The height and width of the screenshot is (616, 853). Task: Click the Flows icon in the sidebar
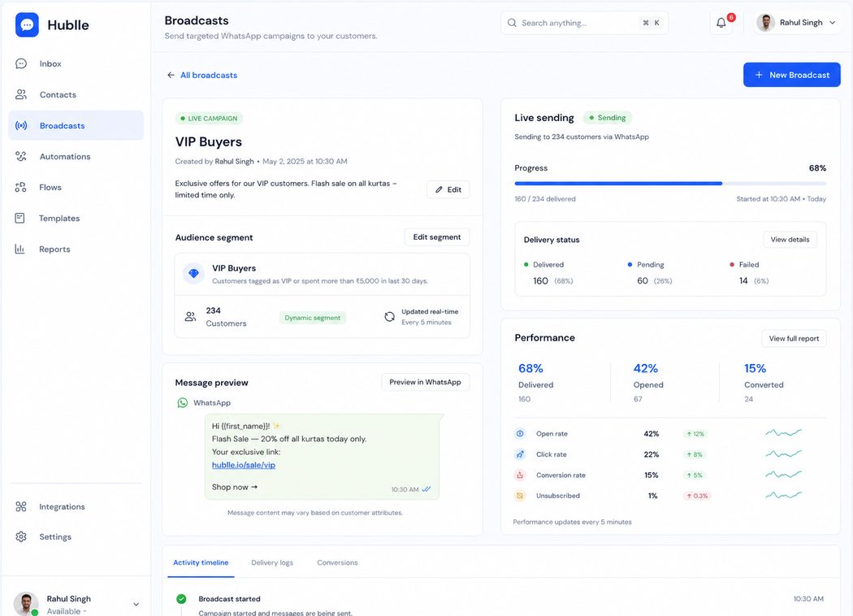[20, 187]
